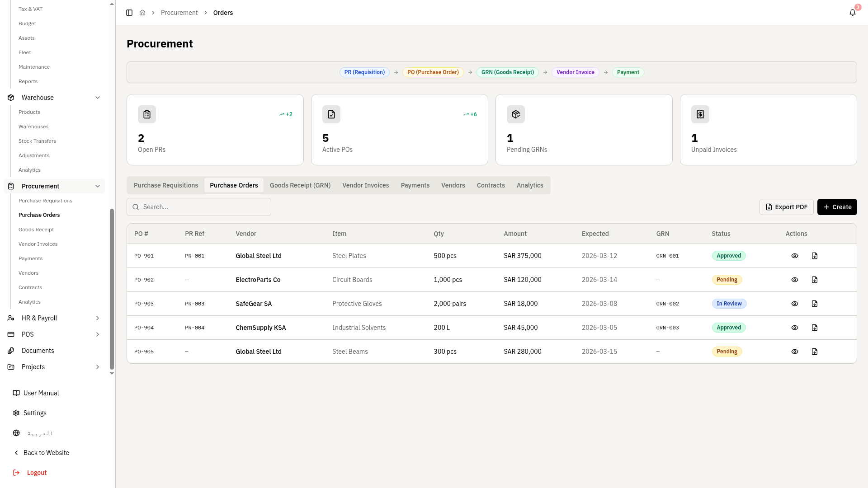Collapse the Warehouse sidebar section
868x488 pixels.
pyautogui.click(x=98, y=98)
